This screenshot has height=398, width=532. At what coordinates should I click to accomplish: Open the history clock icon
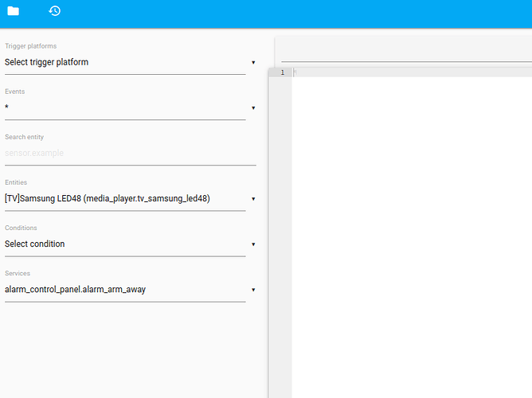click(x=55, y=11)
